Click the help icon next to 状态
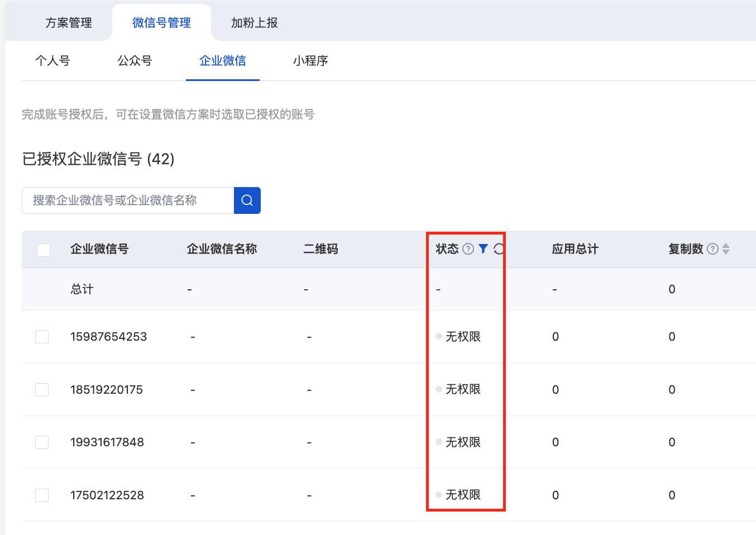 pos(468,249)
